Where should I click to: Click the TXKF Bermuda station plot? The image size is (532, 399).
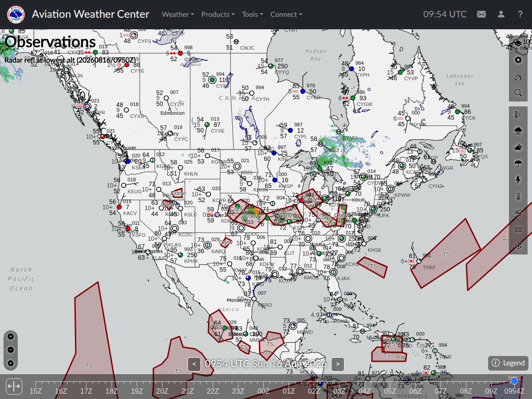pos(419,261)
